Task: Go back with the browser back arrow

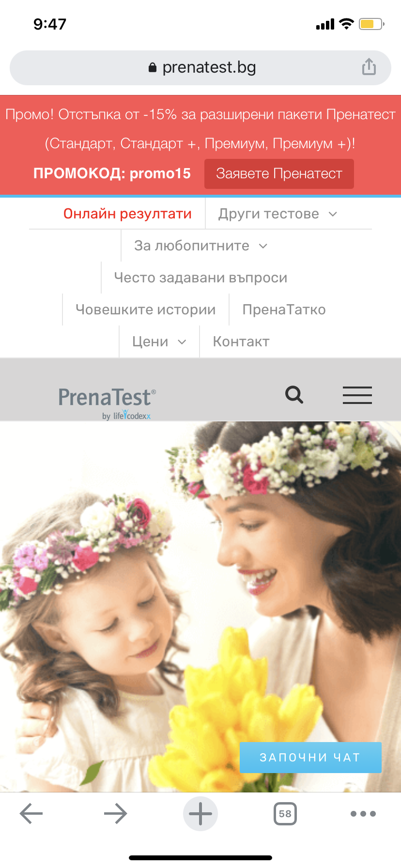Action: tap(31, 814)
